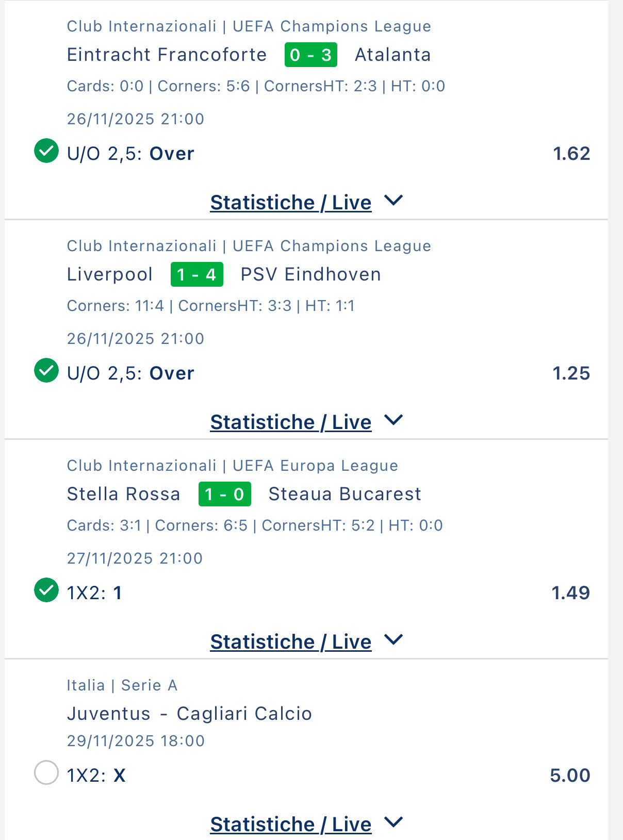623x840 pixels.
Task: Expand chevron under Liverpool match
Action: point(394,420)
